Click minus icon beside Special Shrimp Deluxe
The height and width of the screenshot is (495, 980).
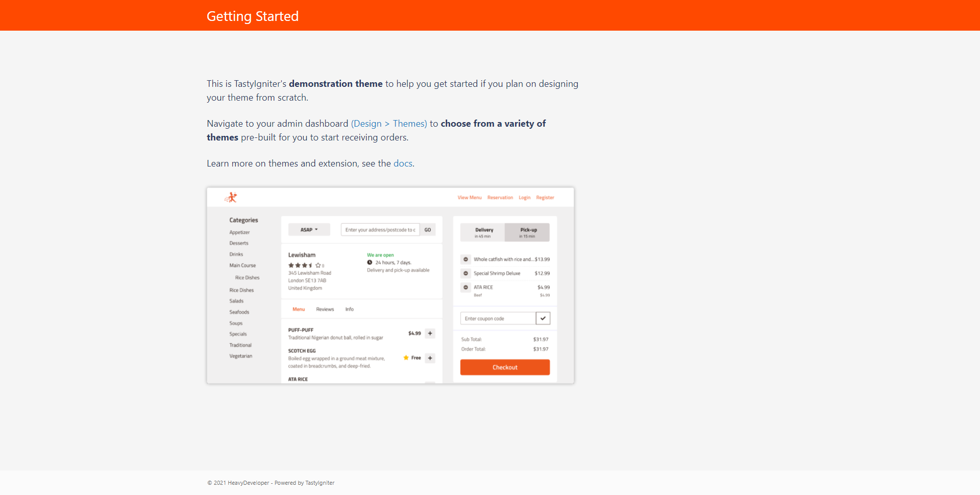[465, 273]
